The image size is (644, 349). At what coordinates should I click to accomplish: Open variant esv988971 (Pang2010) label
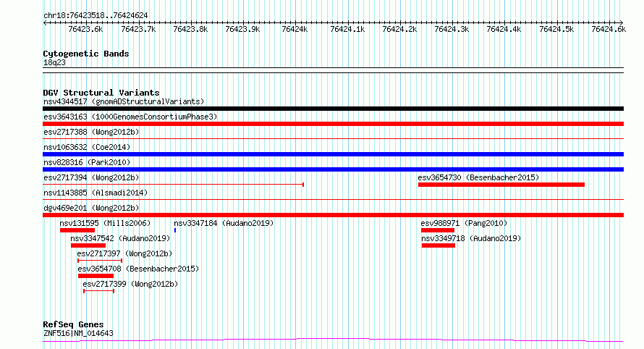pos(464,223)
